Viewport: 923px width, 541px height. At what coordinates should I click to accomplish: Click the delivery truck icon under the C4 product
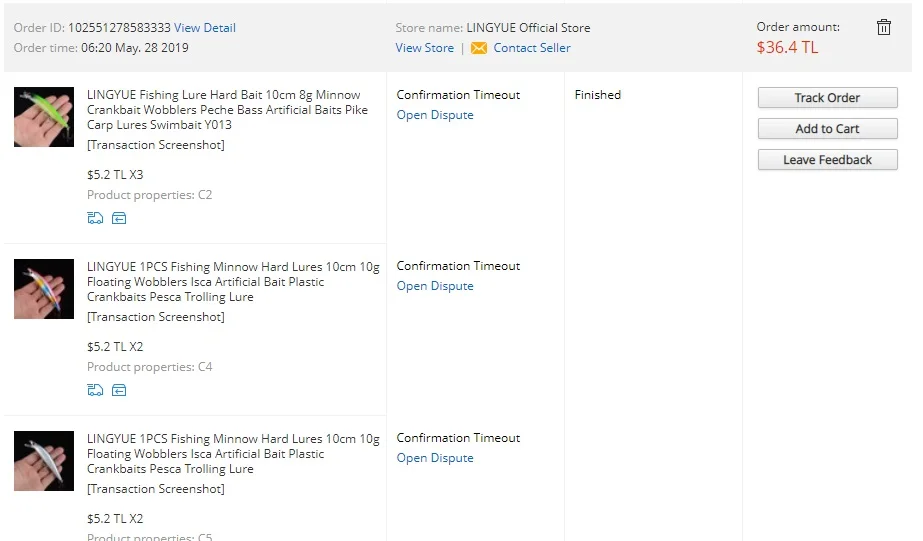point(95,390)
